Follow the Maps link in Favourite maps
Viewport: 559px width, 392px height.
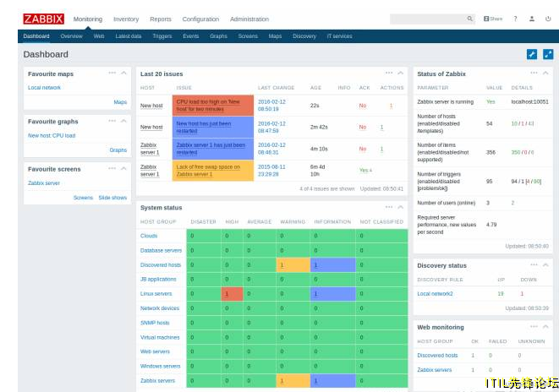click(x=120, y=102)
